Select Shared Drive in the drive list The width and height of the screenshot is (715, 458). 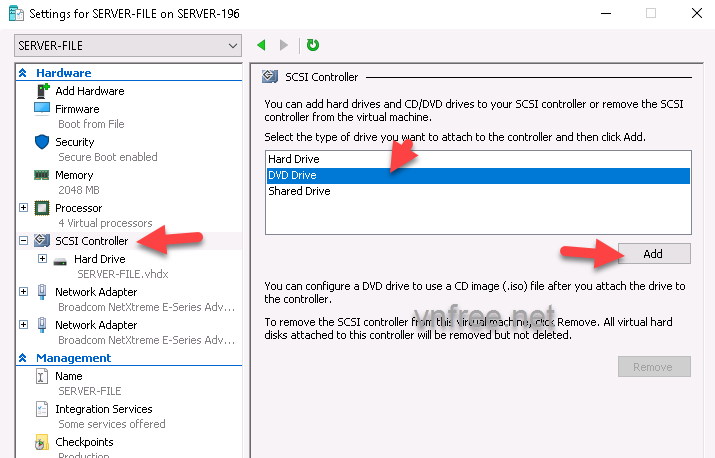tap(299, 191)
